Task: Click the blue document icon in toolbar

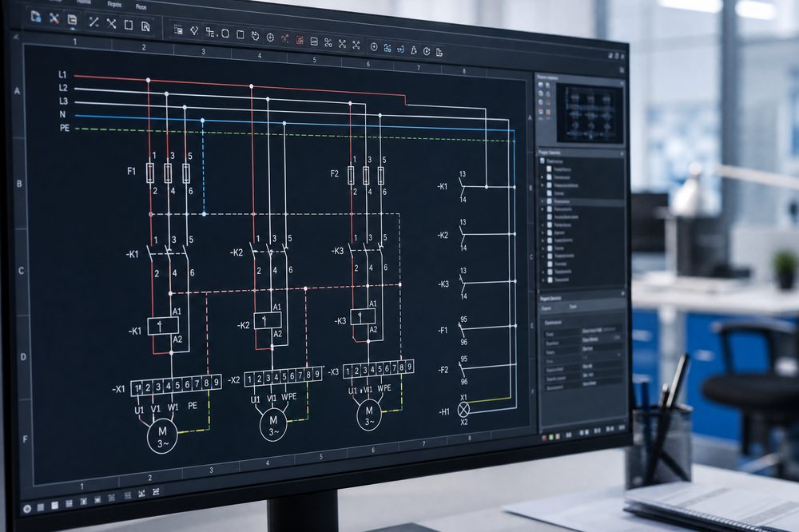Action: click(x=36, y=16)
